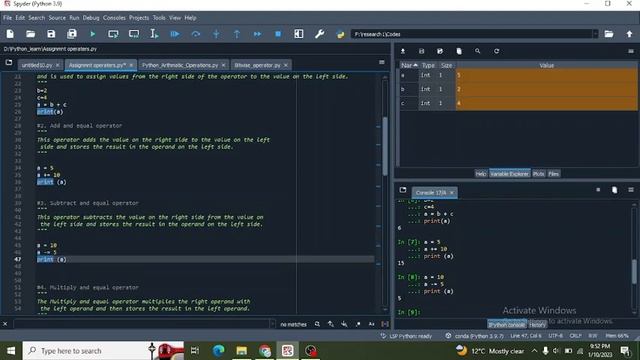The image size is (640, 360).
Task: Continue execution until next breakpoint
Action: 258,34
